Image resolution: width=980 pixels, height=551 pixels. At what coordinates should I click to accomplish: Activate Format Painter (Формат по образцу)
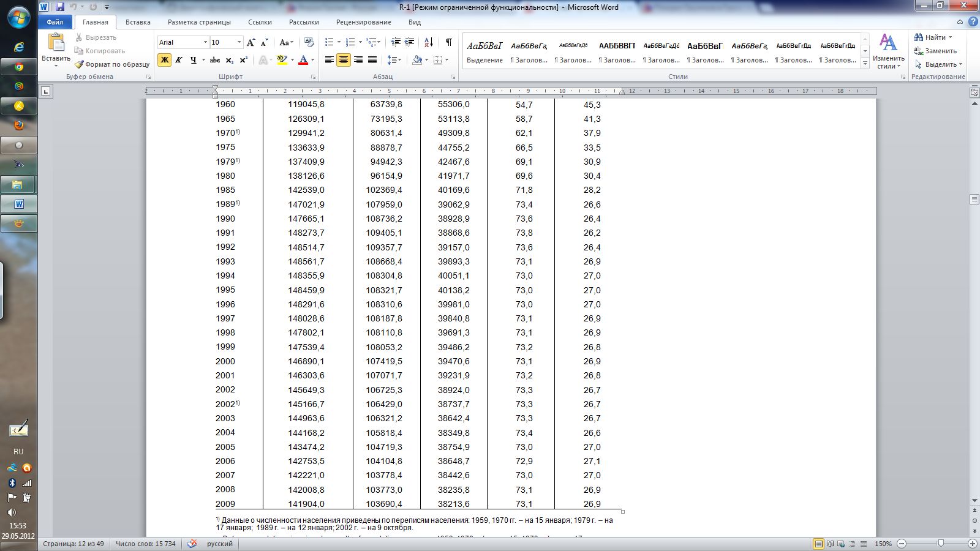point(112,64)
